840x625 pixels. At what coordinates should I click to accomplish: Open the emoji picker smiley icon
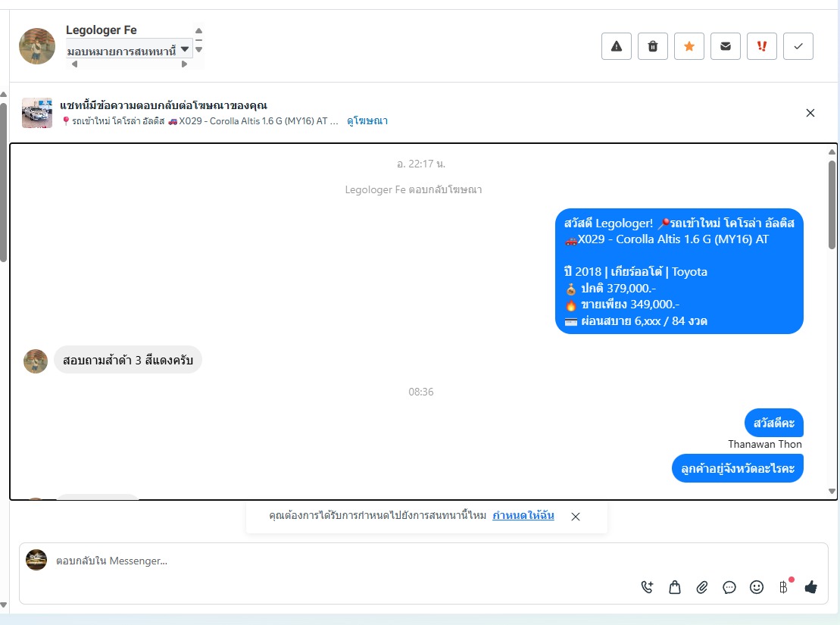click(757, 587)
